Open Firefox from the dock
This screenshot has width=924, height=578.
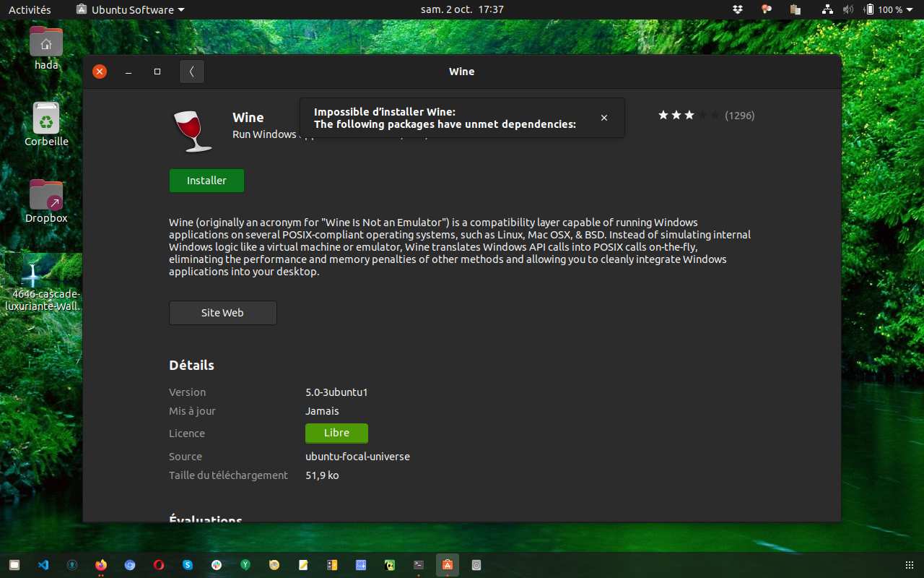click(101, 565)
